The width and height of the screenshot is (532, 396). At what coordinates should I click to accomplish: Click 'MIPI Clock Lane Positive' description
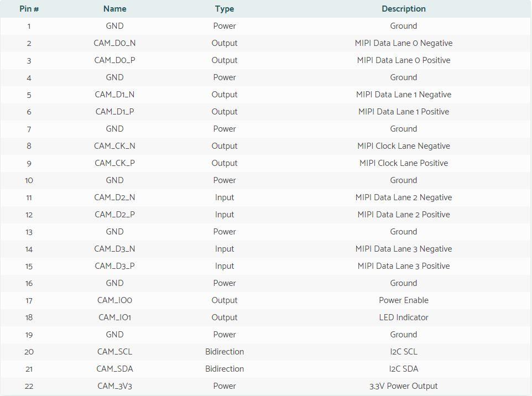(403, 163)
